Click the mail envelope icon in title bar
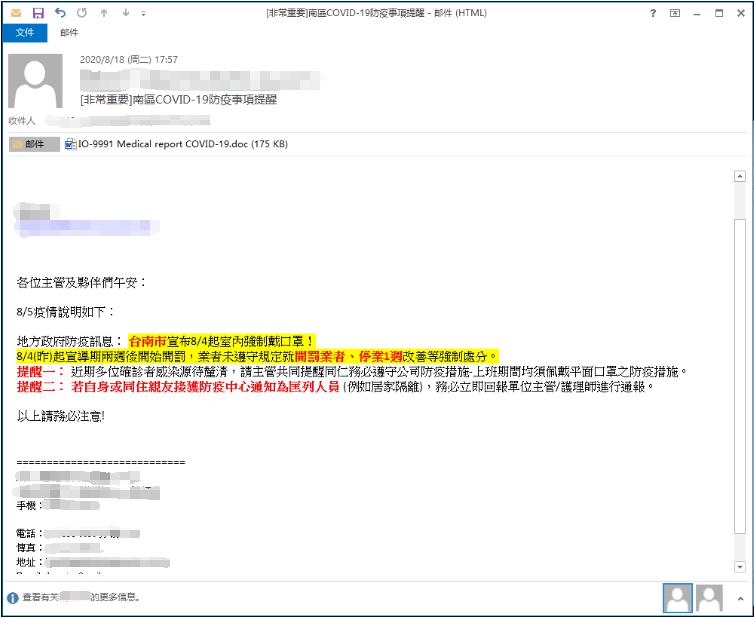 [x=15, y=13]
